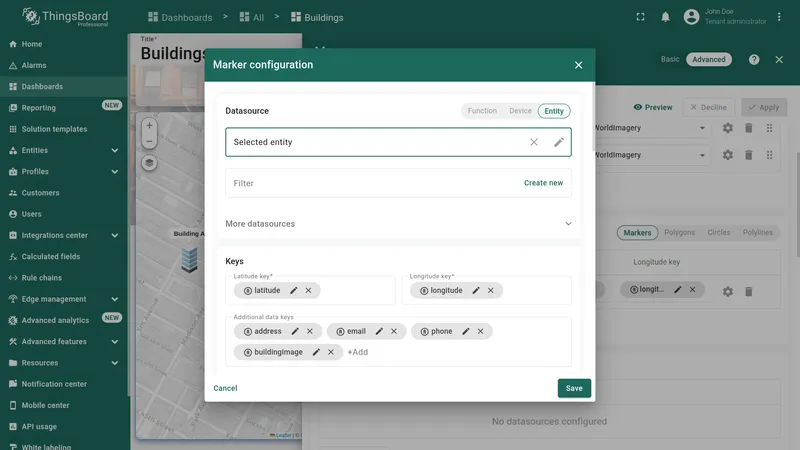
Task: Edit the phone data key
Action: click(x=465, y=331)
